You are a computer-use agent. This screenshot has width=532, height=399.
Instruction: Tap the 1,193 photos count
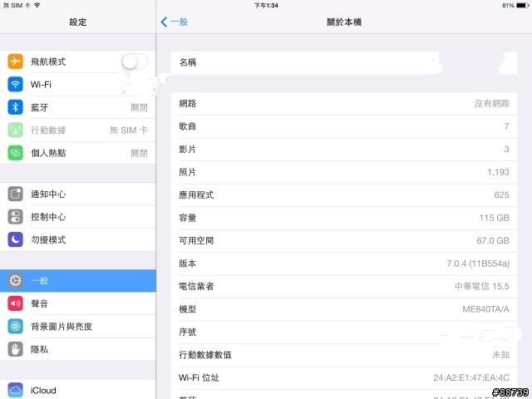(x=498, y=172)
